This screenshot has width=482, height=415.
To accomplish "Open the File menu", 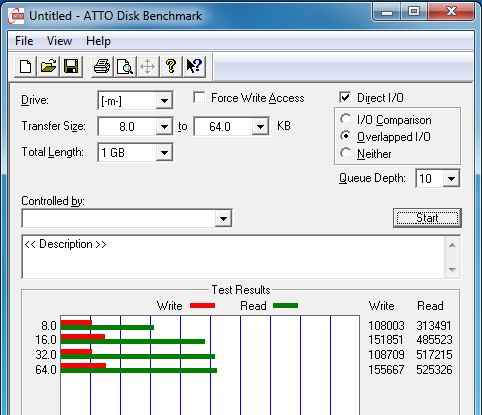I will [24, 41].
